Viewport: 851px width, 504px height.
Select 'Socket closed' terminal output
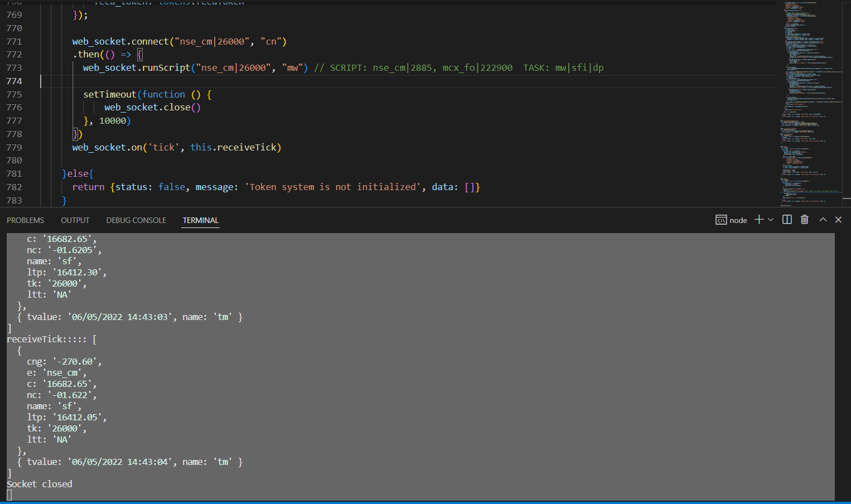(x=40, y=484)
